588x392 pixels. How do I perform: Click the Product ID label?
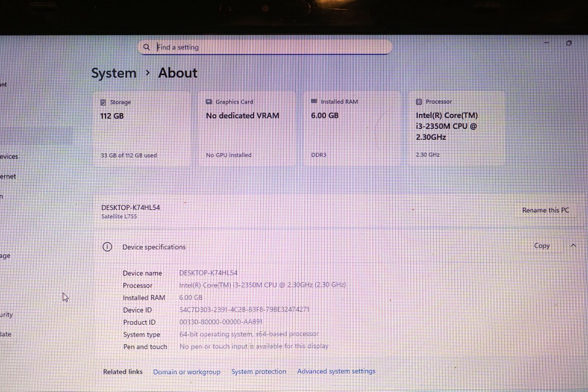139,322
